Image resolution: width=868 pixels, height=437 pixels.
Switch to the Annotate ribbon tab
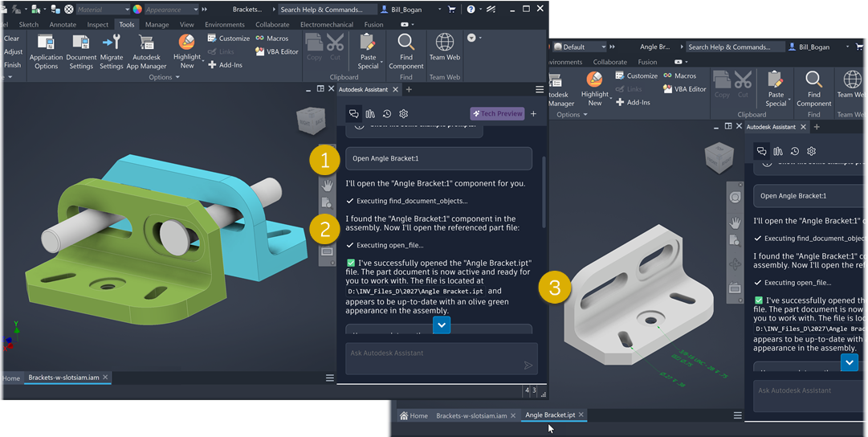pos(63,24)
